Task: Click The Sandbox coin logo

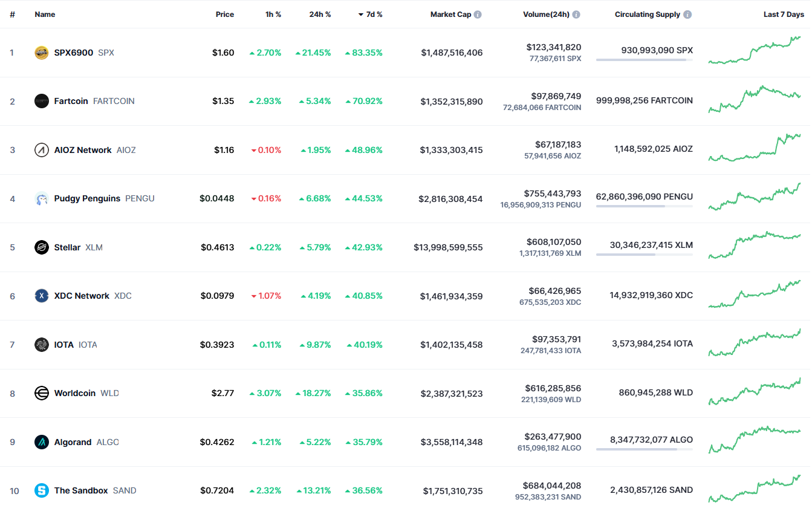Action: click(x=42, y=490)
